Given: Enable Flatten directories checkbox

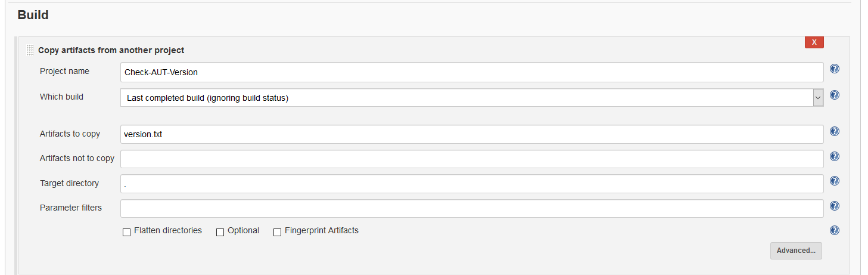Looking at the screenshot, I should [x=126, y=232].
